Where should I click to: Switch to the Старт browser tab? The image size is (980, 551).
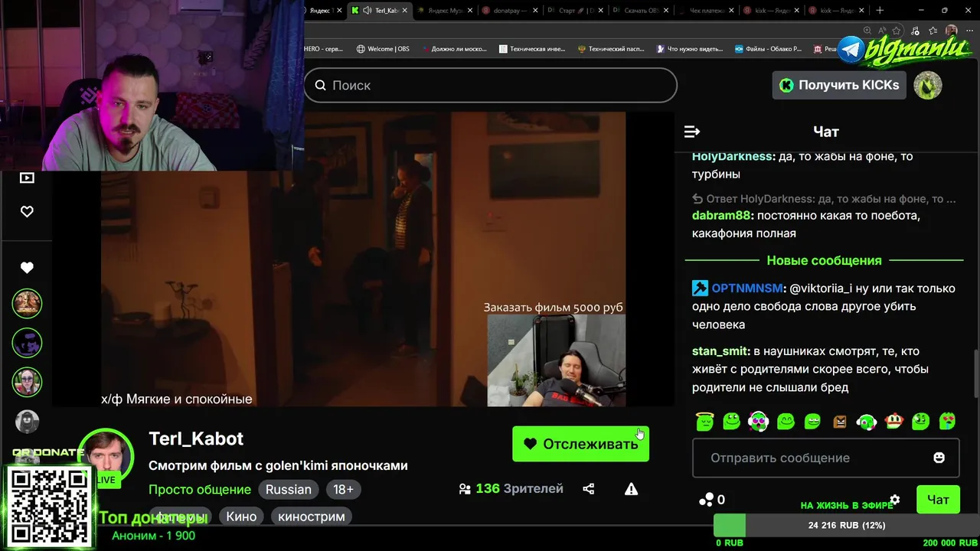coord(575,11)
